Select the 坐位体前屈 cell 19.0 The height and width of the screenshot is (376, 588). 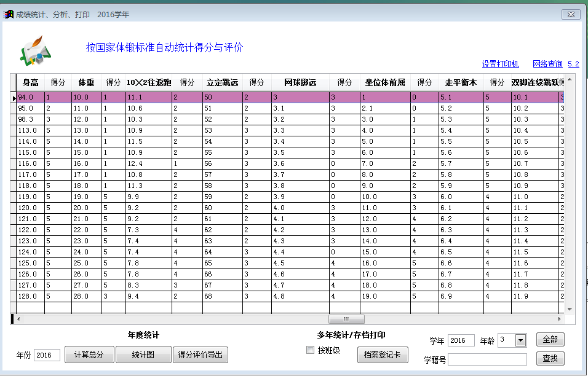click(x=385, y=296)
